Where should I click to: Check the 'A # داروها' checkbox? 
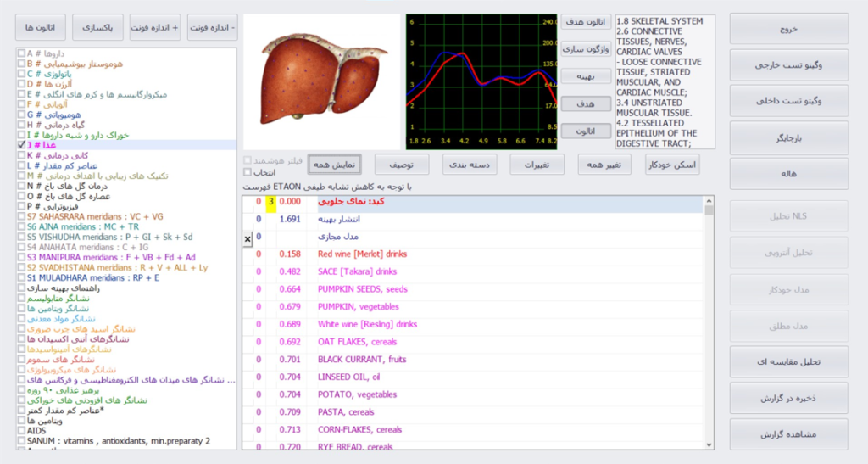[x=20, y=53]
